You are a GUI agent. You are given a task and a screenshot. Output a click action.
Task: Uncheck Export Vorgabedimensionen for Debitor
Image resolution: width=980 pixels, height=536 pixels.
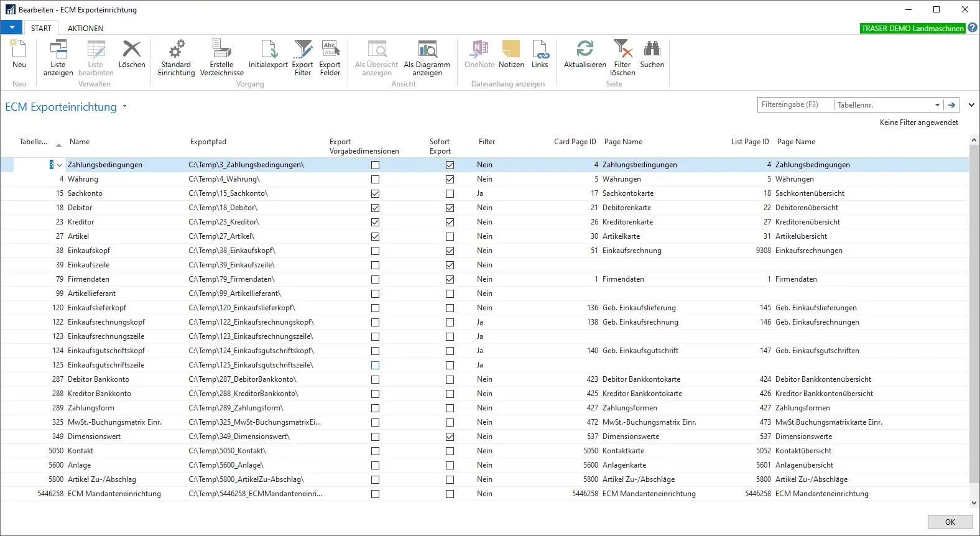tap(375, 208)
